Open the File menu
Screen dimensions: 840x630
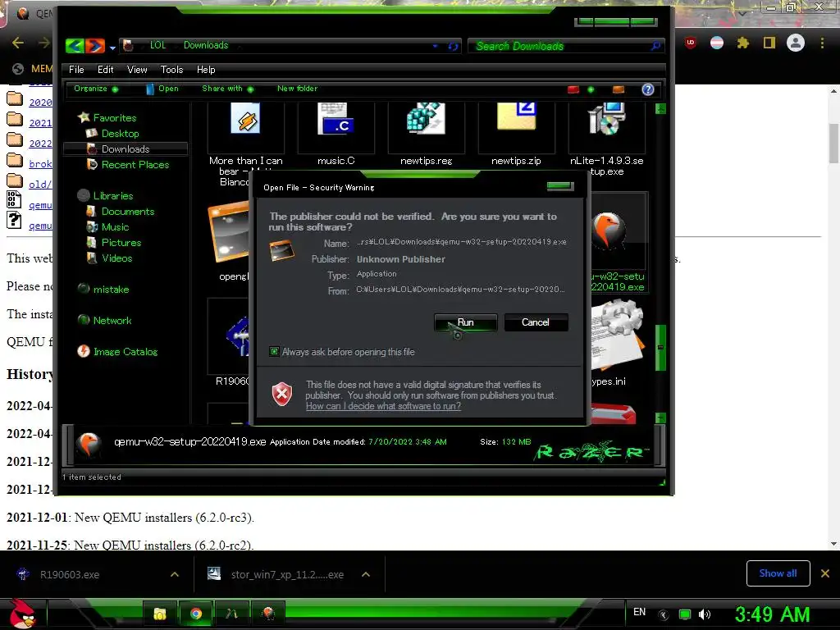(76, 70)
